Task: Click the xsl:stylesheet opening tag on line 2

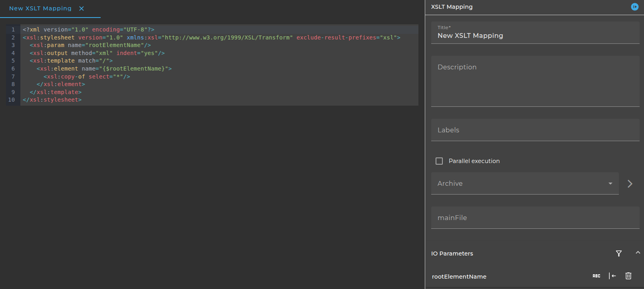Action: tap(212, 37)
